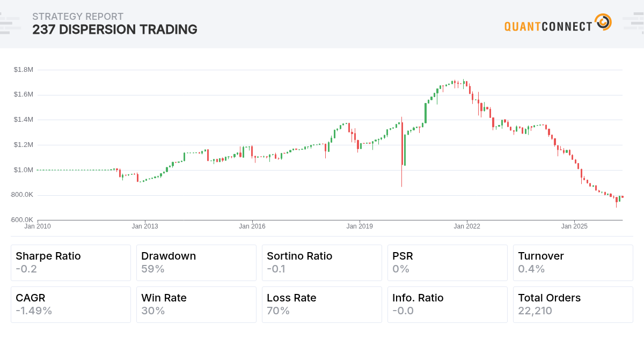Screen dimensions: 644x339
Task: Click the Sortino Ratio value -0.1
Action: (277, 269)
